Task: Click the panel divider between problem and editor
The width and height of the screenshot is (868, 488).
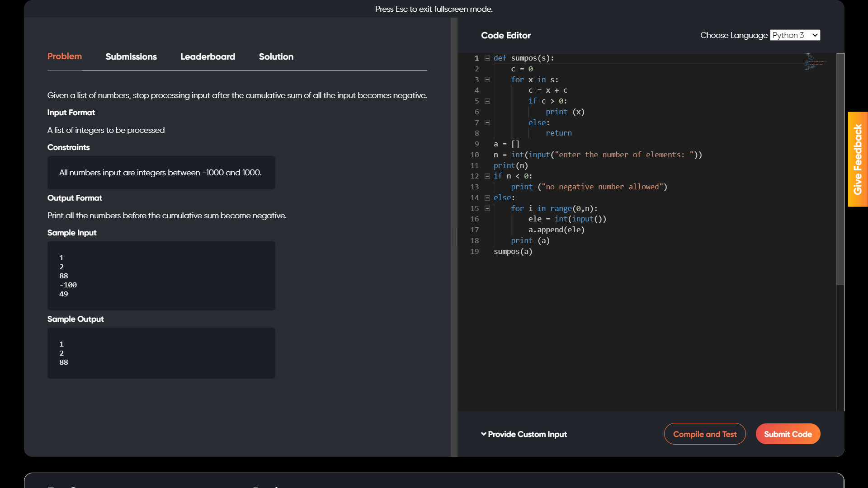Action: (x=454, y=237)
